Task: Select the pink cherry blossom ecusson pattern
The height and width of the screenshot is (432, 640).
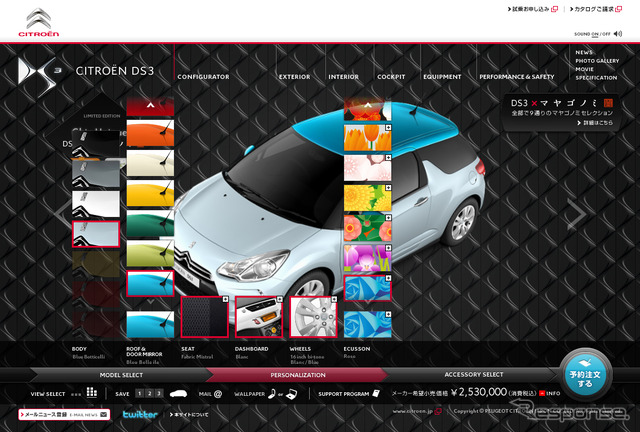Action: pos(367,168)
